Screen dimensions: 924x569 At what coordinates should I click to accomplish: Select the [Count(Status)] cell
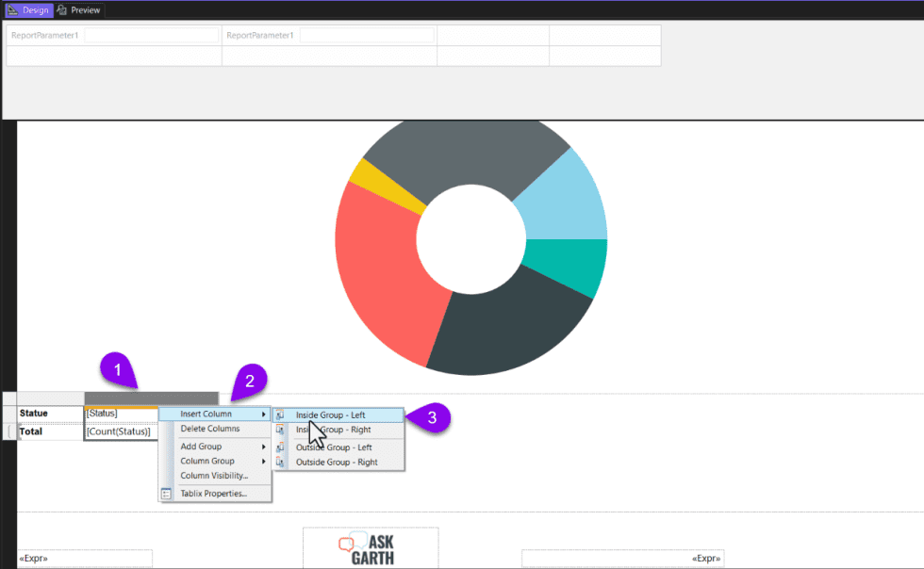[122, 431]
